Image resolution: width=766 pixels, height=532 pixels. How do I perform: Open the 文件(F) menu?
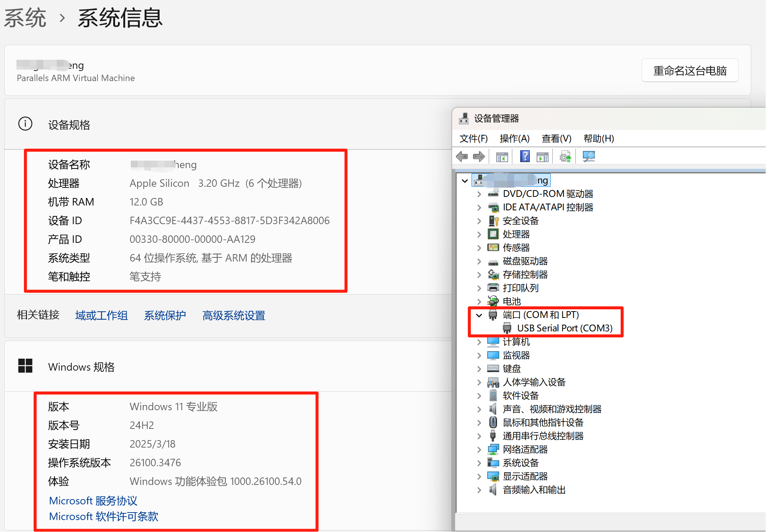(473, 138)
